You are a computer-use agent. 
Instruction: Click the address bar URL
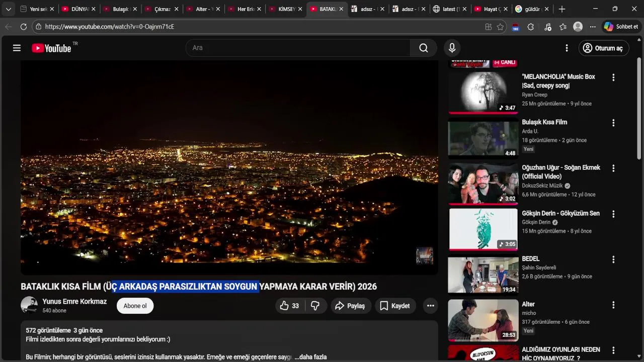[110, 27]
